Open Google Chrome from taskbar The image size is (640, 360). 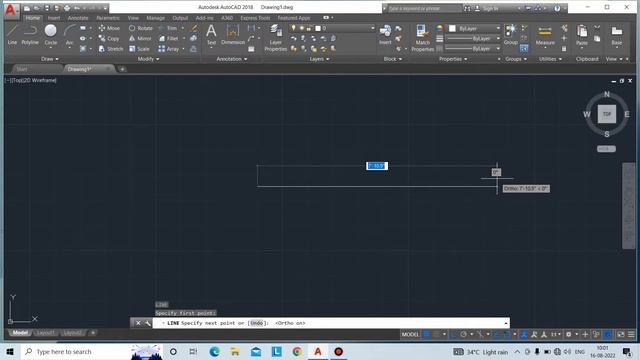click(x=297, y=351)
